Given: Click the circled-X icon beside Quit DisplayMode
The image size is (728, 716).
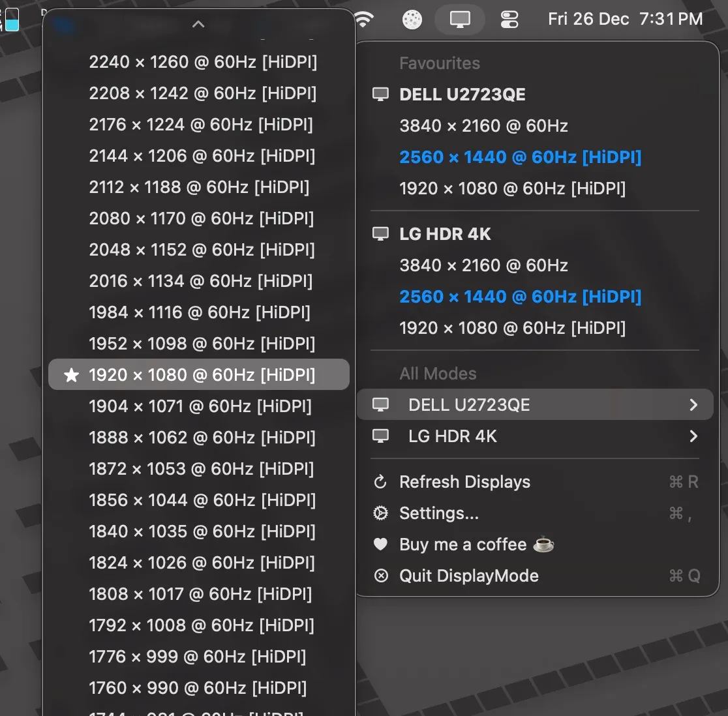Looking at the screenshot, I should point(380,576).
